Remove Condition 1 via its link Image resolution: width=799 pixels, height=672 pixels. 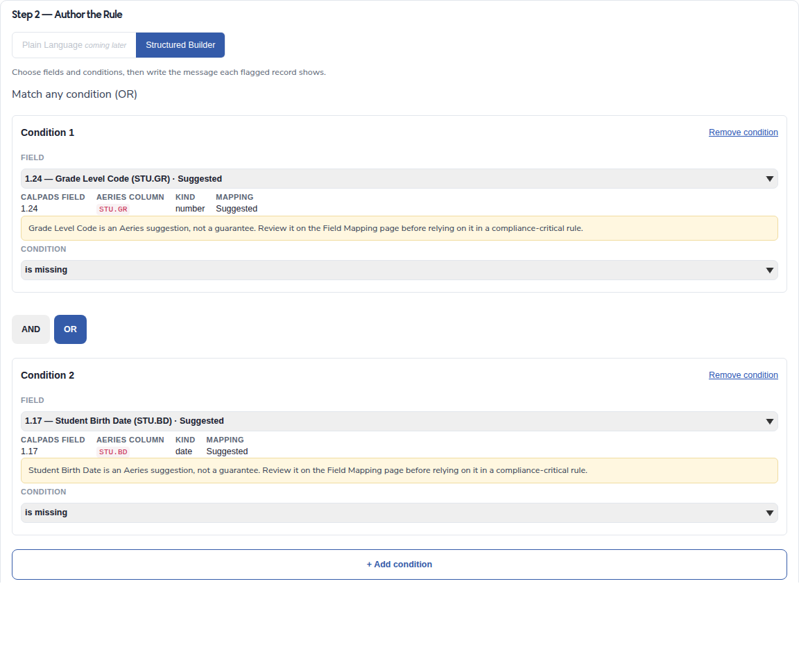tap(743, 132)
